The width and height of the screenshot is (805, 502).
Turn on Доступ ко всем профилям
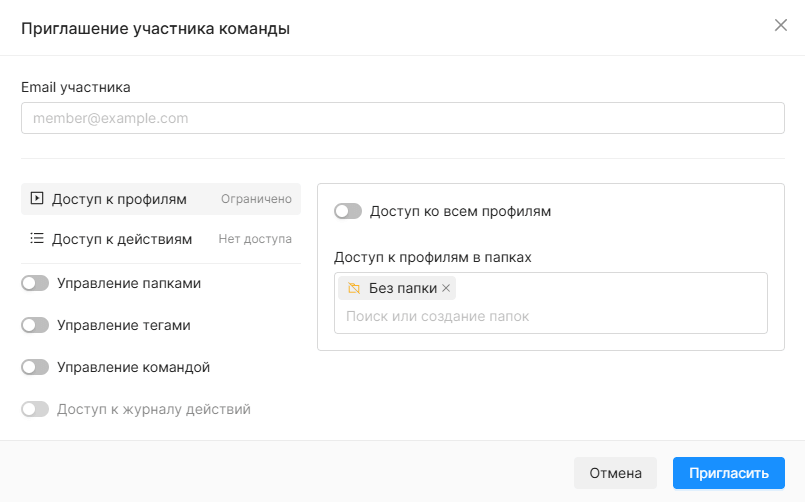pyautogui.click(x=348, y=211)
